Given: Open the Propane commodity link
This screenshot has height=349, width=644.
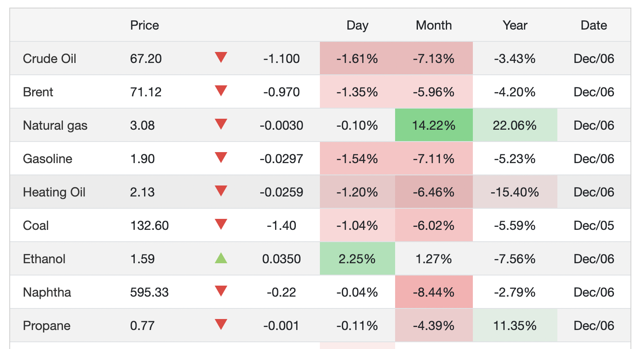Looking at the screenshot, I should (x=46, y=326).
